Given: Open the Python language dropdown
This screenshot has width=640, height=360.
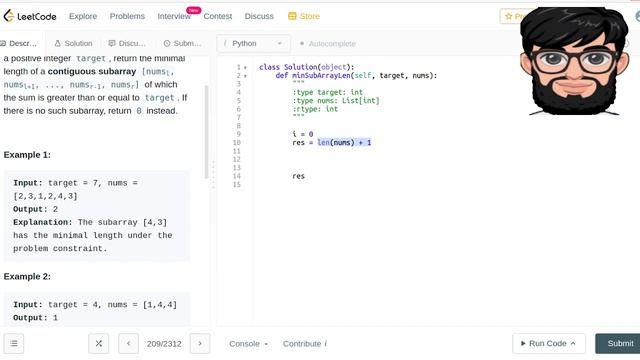Looking at the screenshot, I should click(253, 43).
